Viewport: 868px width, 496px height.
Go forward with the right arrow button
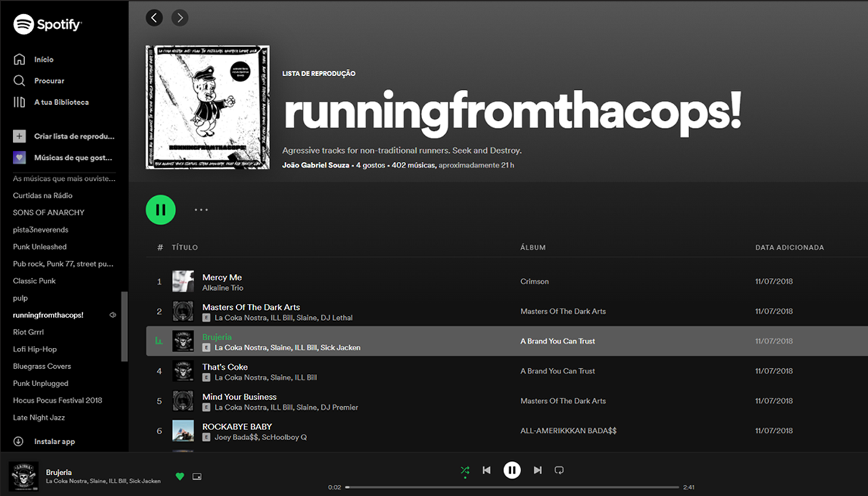click(x=180, y=18)
